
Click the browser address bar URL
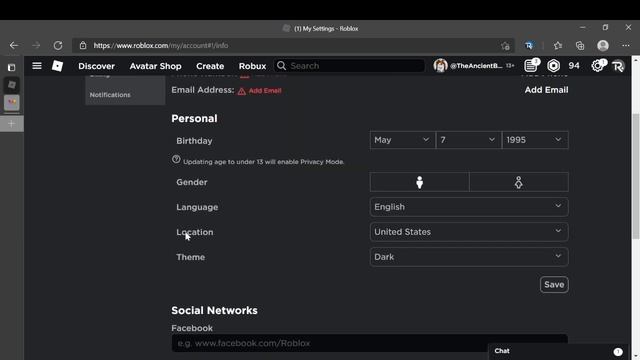click(161, 46)
